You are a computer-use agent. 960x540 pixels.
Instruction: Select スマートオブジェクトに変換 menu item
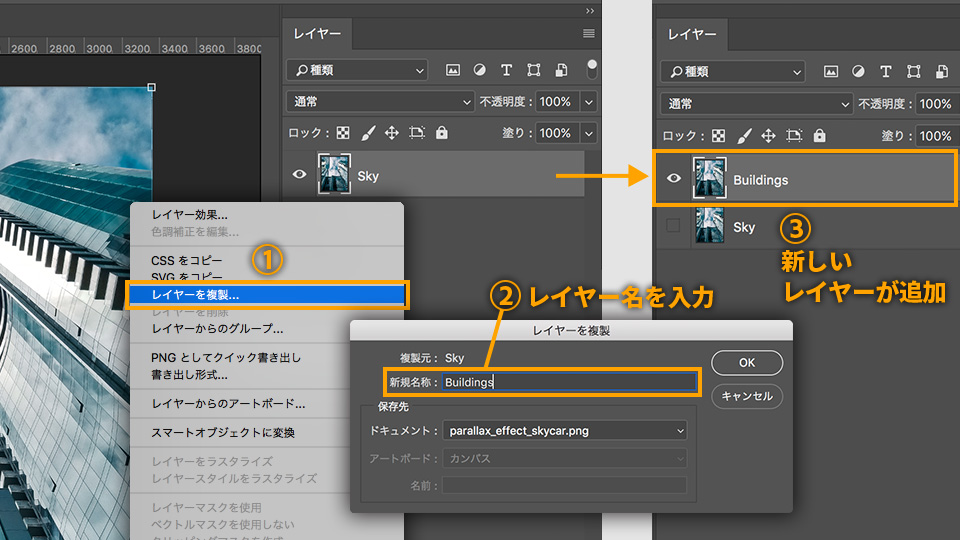[x=223, y=433]
